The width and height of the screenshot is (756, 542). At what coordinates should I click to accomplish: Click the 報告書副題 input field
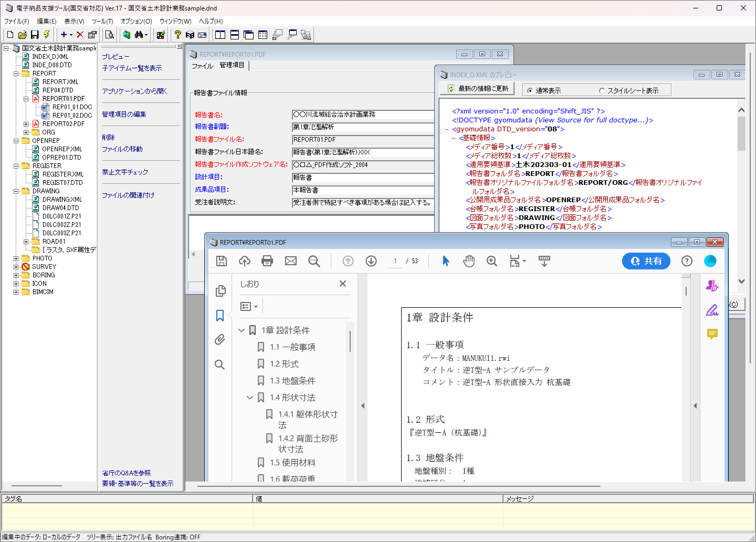pos(363,127)
